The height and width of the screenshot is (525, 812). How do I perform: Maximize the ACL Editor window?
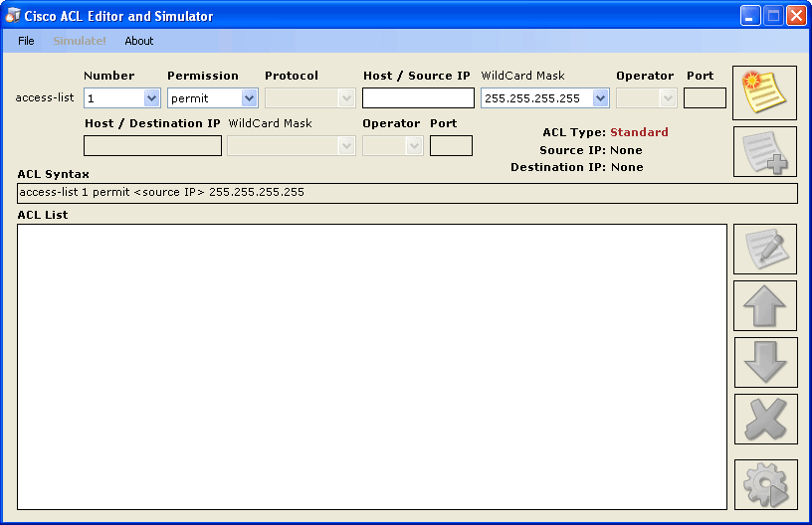[x=773, y=16]
